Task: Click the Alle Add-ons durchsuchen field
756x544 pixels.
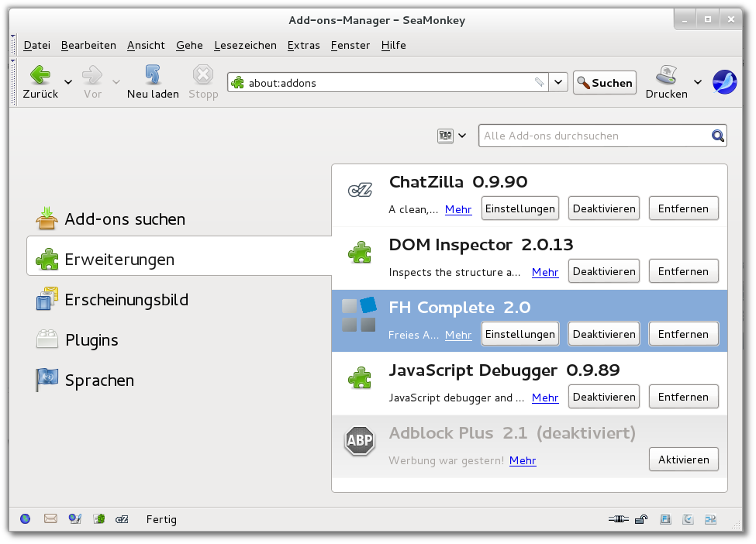Action: [593, 136]
